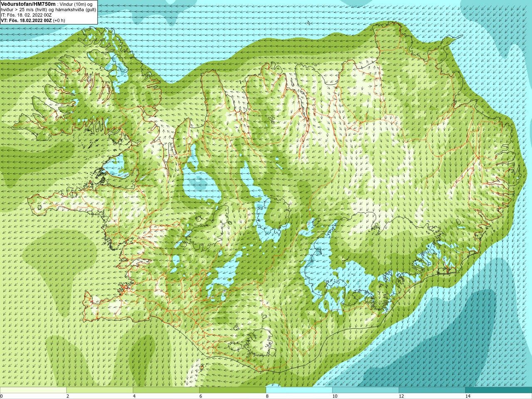The width and height of the screenshot is (532, 399).
Task: Click the 2–4 m/s light green legend swatch
Action: [x=100, y=390]
